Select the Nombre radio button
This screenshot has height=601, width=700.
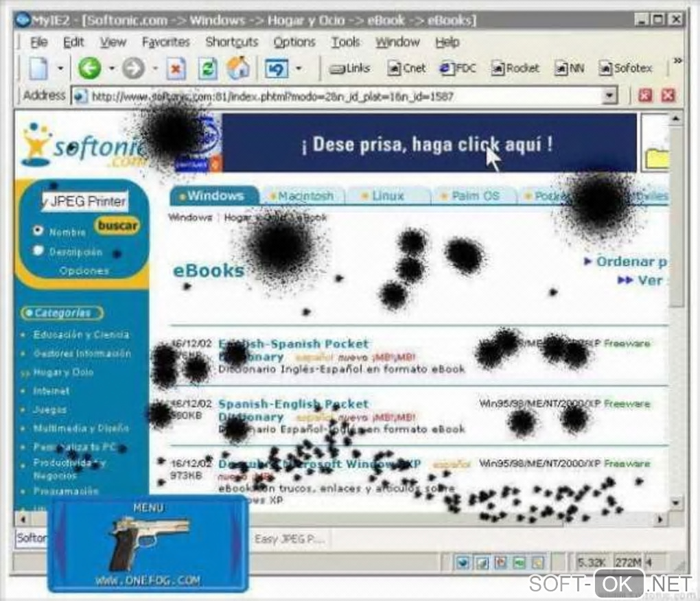coord(38,231)
